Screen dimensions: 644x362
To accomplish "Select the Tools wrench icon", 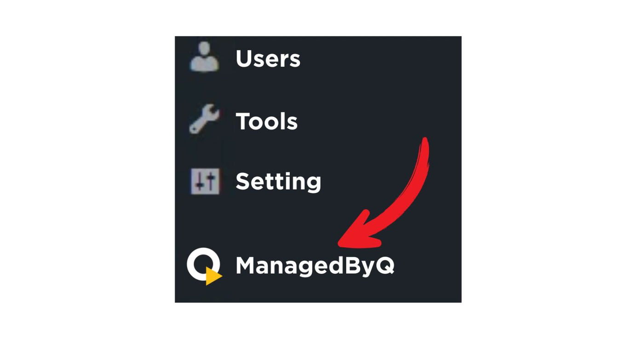I will pos(205,119).
